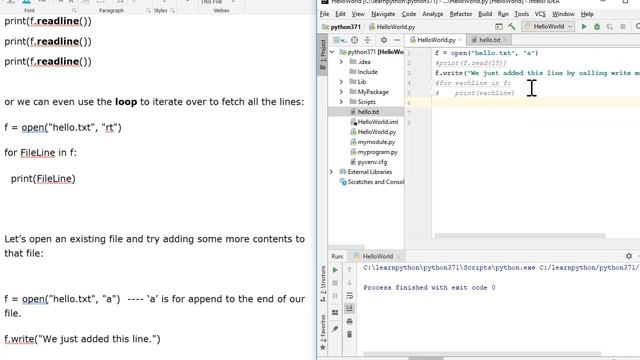Rerun program in the Run panel

(335, 270)
